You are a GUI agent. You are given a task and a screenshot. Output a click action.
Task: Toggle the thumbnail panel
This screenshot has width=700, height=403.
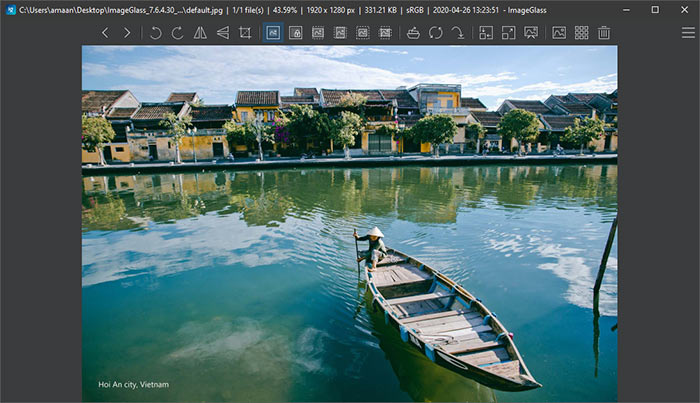click(559, 33)
